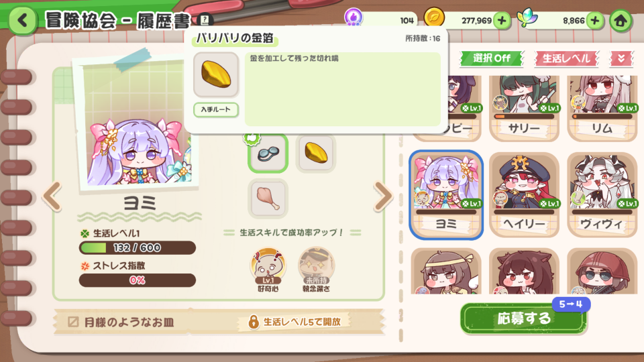Click the 生活レベル progress bar
Image resolution: width=644 pixels, height=362 pixels.
tap(137, 247)
